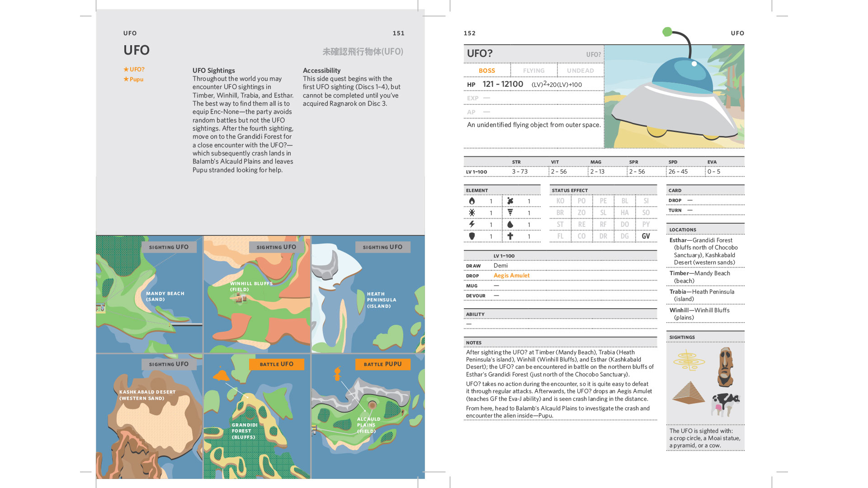
Task: Click the HA status effect cell
Action: [625, 213]
